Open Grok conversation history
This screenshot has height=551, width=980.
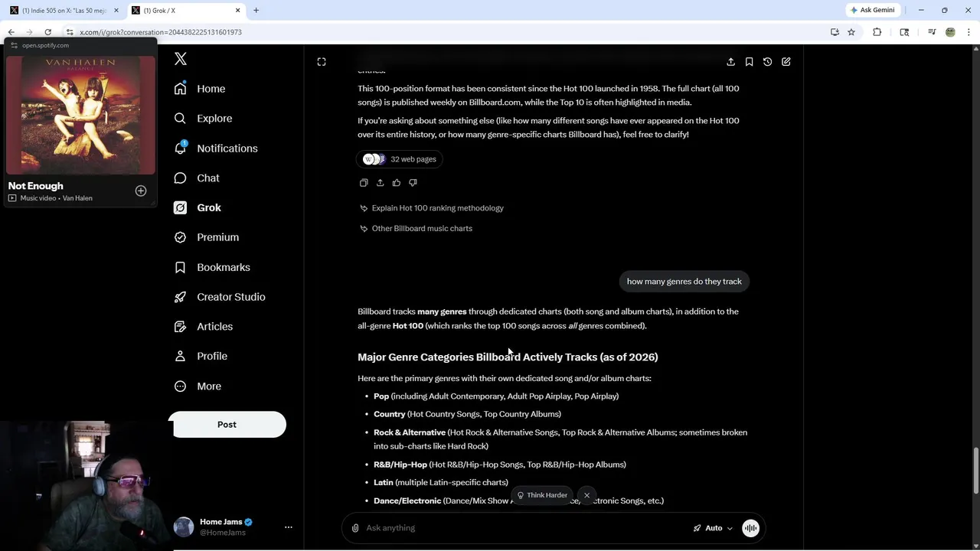pos(767,62)
